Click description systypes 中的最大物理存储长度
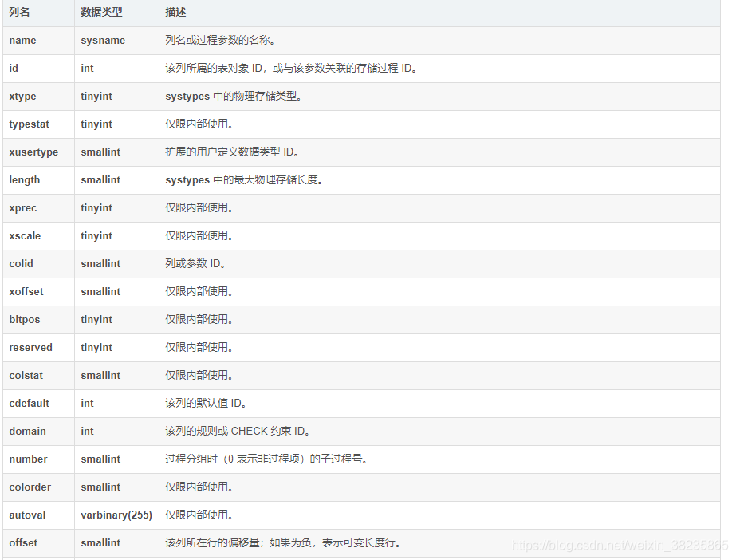The width and height of the screenshot is (736, 560). [244, 179]
